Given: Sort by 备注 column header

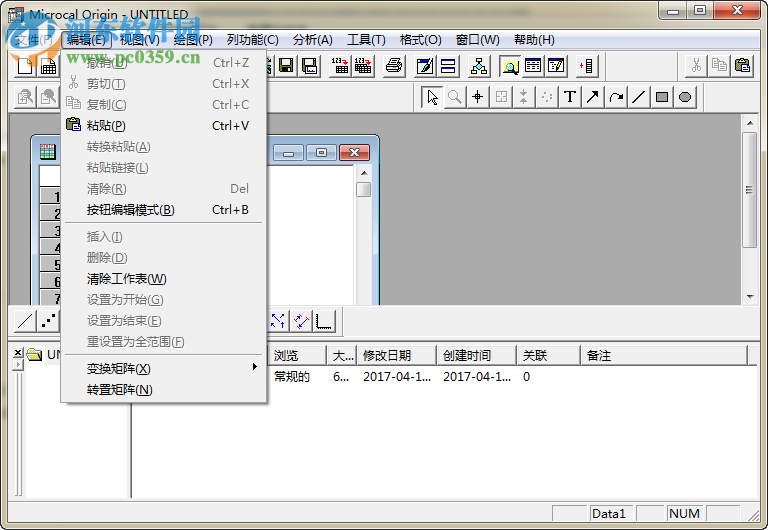Looking at the screenshot, I should [x=664, y=356].
